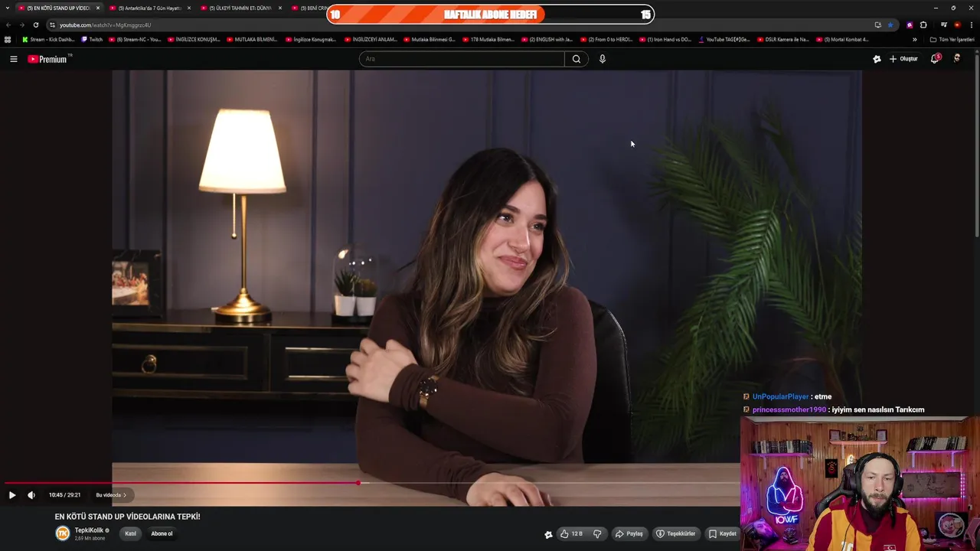Play the paused YouTube video

coord(12,495)
